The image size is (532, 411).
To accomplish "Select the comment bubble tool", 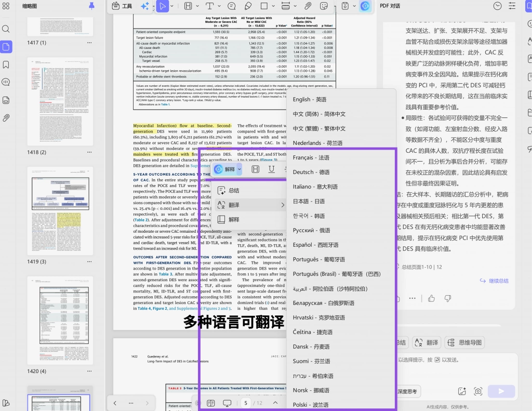I will pyautogui.click(x=231, y=6).
